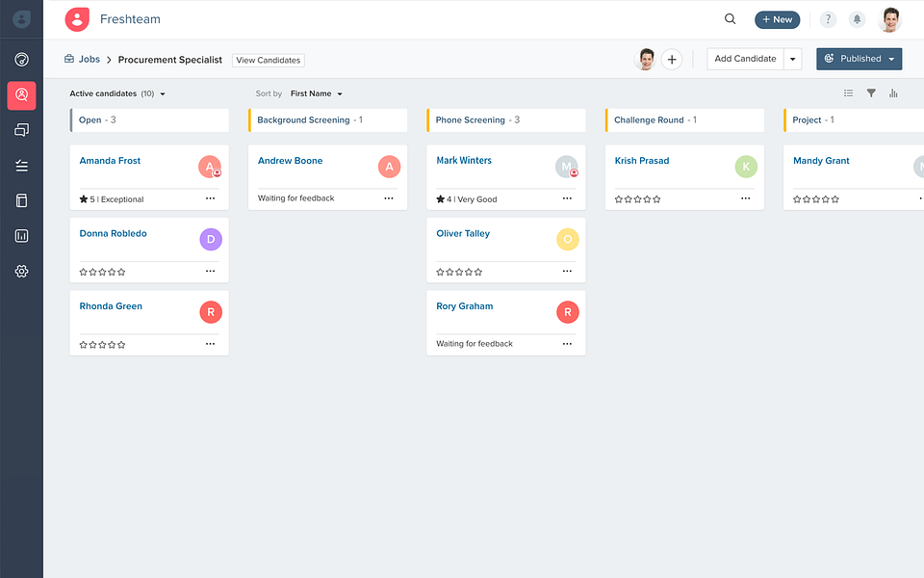Open the checklist tasks sidebar icon

click(x=21, y=166)
